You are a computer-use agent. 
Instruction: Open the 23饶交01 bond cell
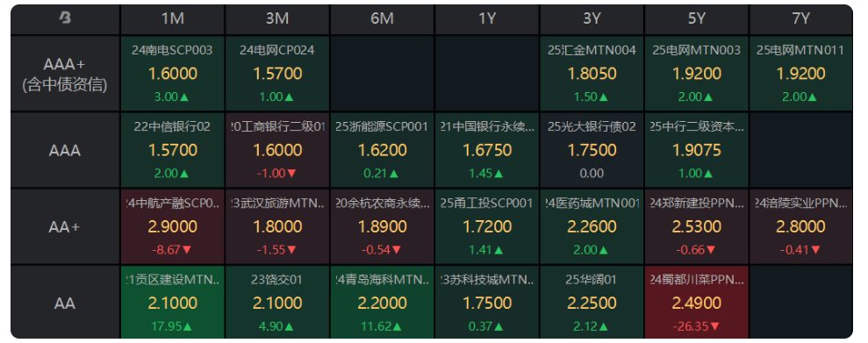coord(276,302)
